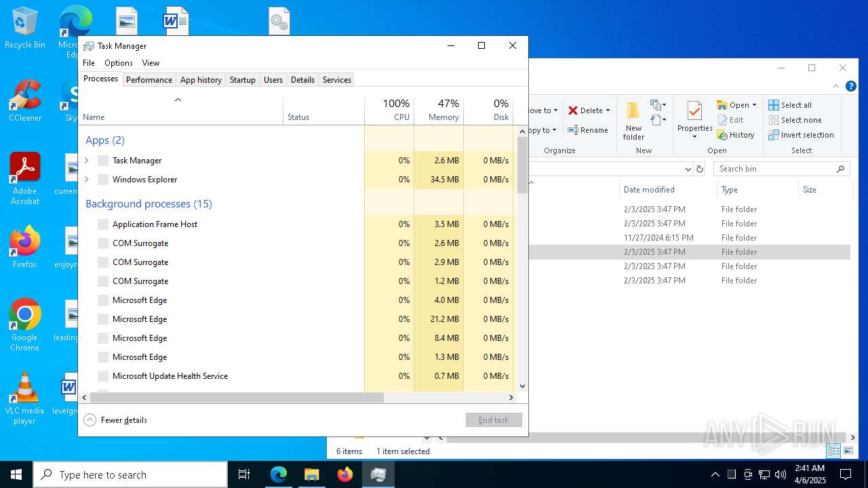Open the Options menu in Task Manager
This screenshot has width=868, height=488.
(x=119, y=62)
